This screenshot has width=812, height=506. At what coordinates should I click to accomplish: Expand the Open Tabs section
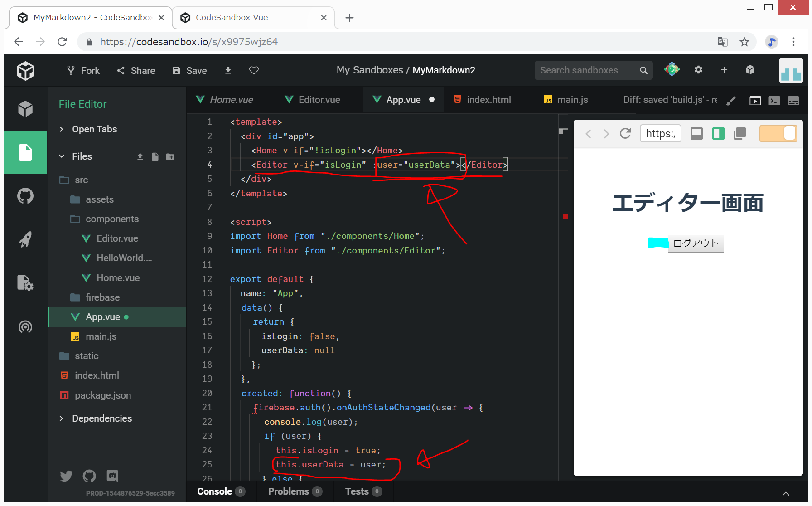[x=94, y=129]
